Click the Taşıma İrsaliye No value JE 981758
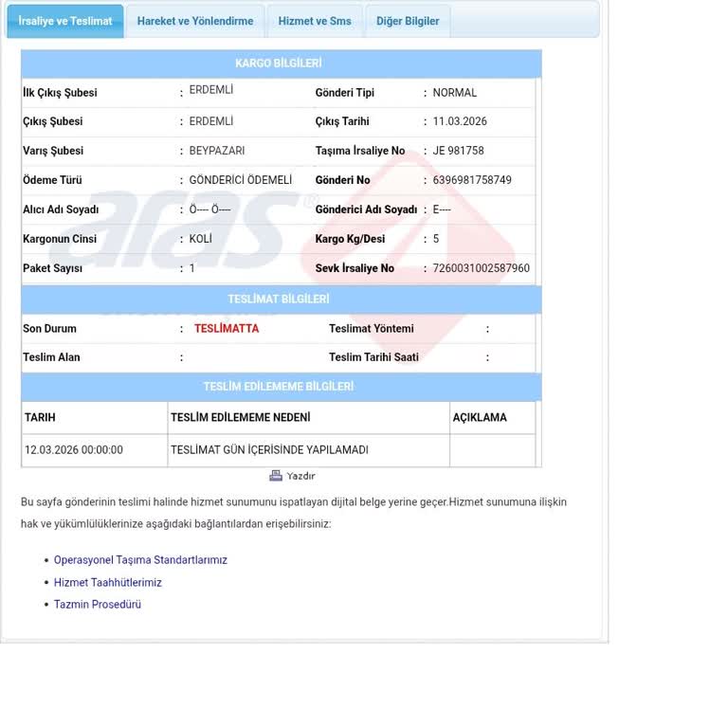The height and width of the screenshot is (728, 728). (459, 151)
